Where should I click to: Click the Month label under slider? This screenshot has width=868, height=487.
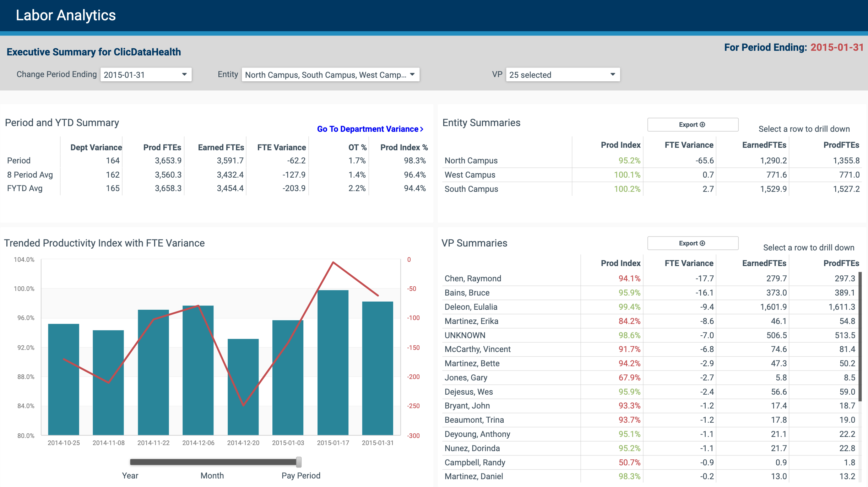pos(212,476)
